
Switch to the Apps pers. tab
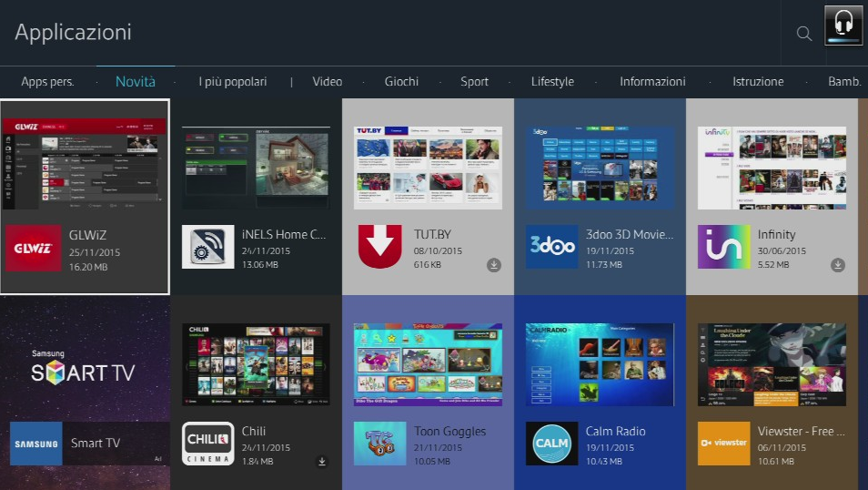(x=47, y=81)
